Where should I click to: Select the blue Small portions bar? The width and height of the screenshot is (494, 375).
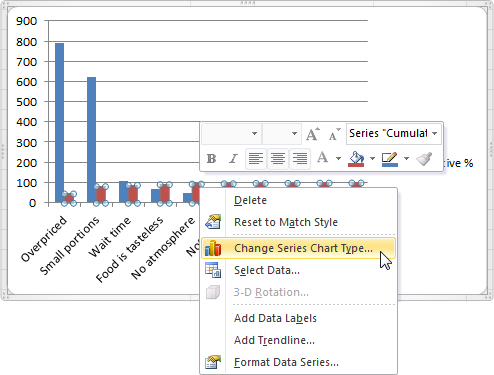[91, 140]
